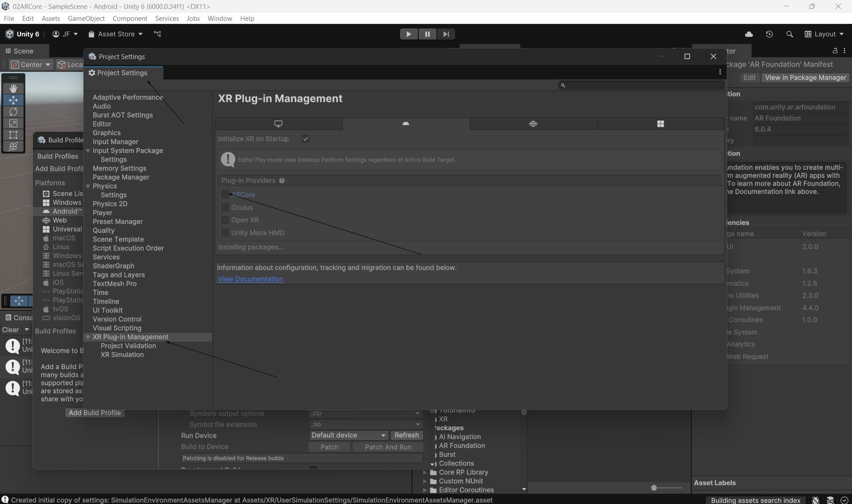The image size is (852, 504).
Task: Select the Scale tool in scene toolbar
Action: 13,123
